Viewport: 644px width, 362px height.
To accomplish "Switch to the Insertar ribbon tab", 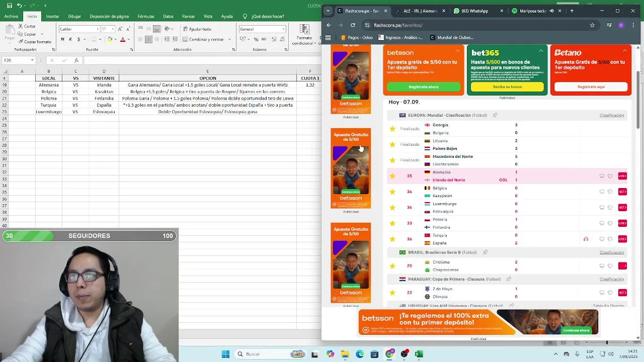I will click(x=52, y=16).
